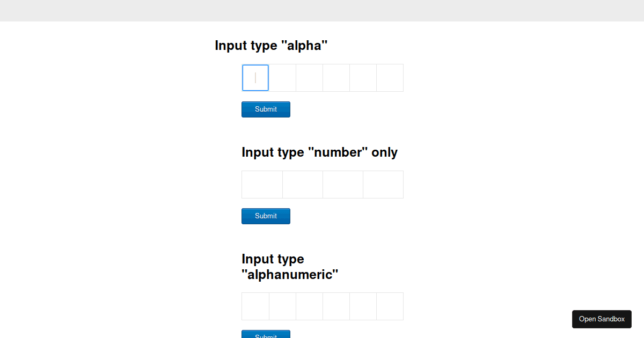Click the second alpha input box
The height and width of the screenshot is (338, 644).
coord(282,78)
